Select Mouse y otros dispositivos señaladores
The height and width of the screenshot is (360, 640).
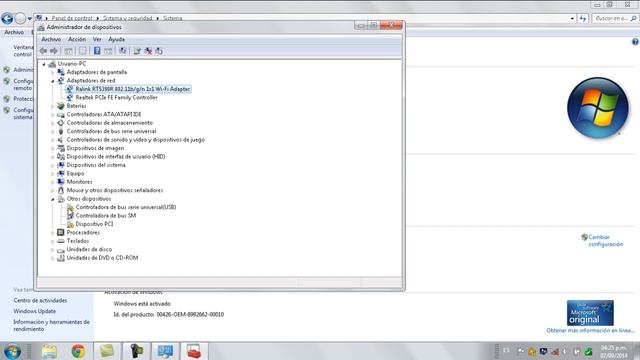[115, 190]
